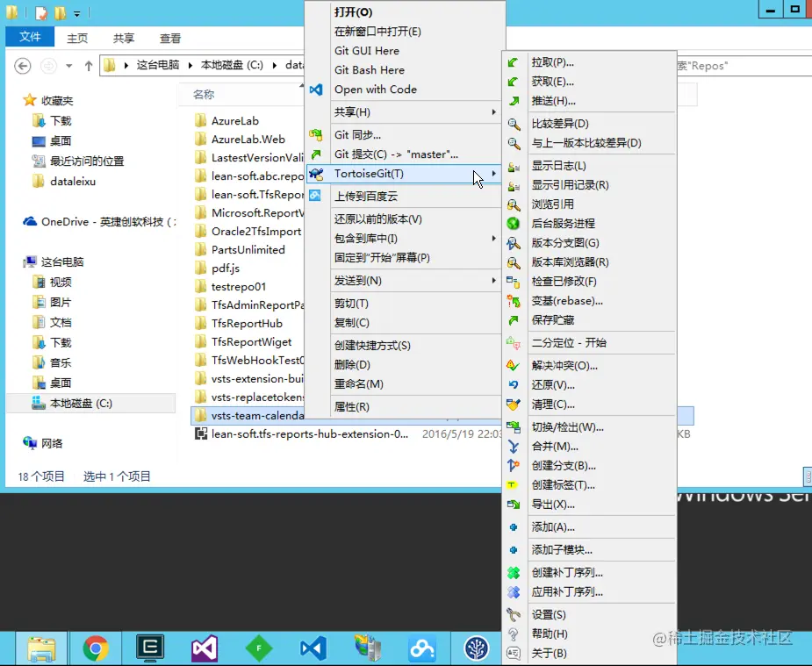Click the Fetch (获取) icon in TortoiseGit submenu
Image resolution: width=812 pixels, height=666 pixels.
[513, 82]
